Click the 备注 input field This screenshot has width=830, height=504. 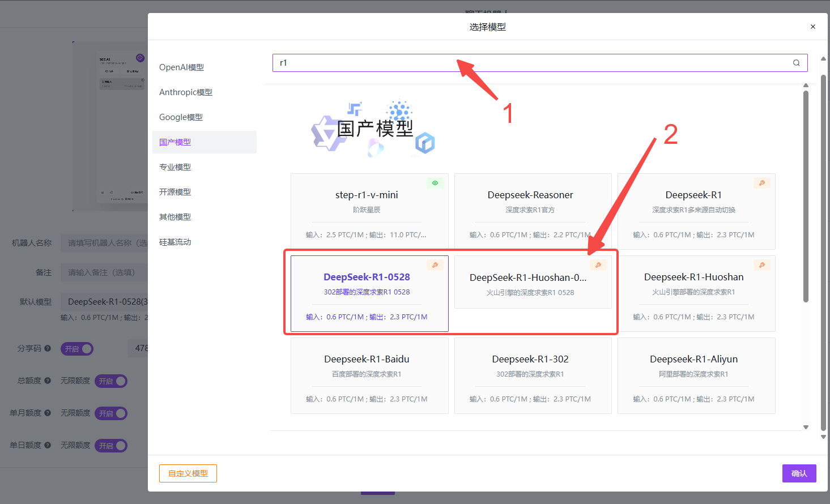point(104,272)
